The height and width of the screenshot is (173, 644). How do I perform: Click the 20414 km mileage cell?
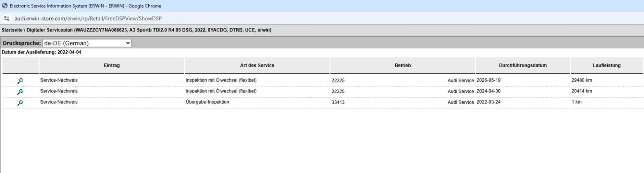click(581, 91)
